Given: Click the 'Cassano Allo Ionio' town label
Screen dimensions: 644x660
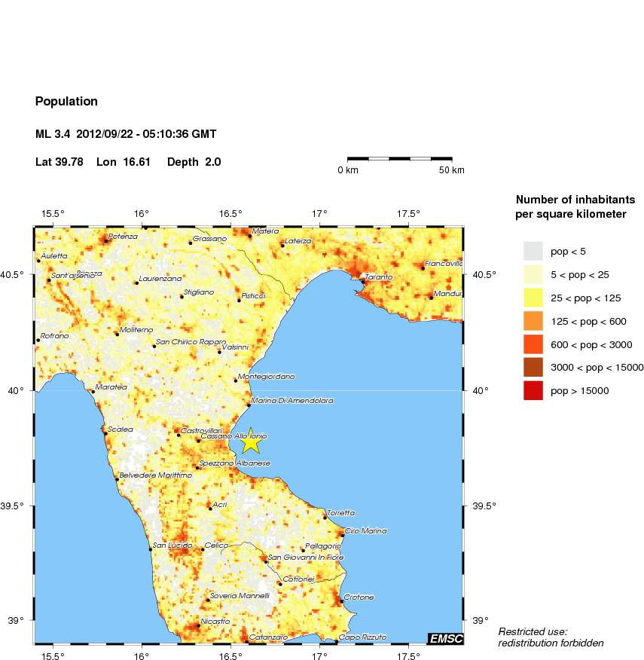Looking at the screenshot, I should [233, 436].
